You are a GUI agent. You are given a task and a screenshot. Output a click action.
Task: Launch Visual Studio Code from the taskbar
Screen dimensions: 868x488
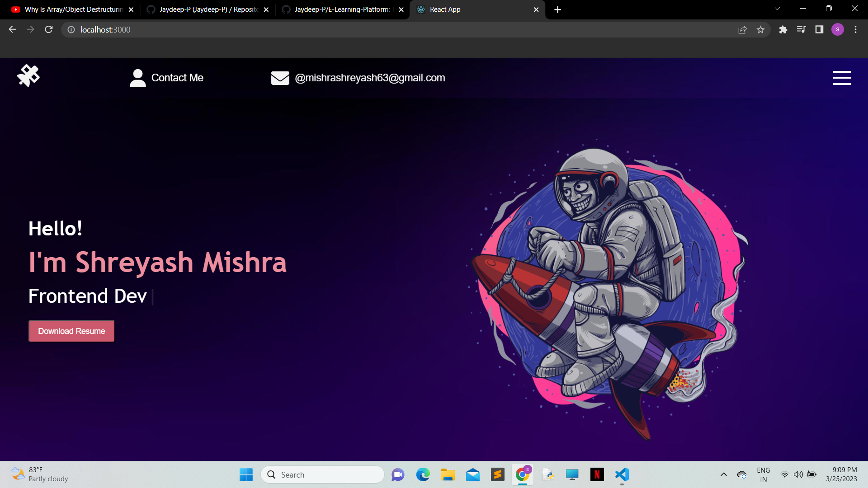[622, 474]
